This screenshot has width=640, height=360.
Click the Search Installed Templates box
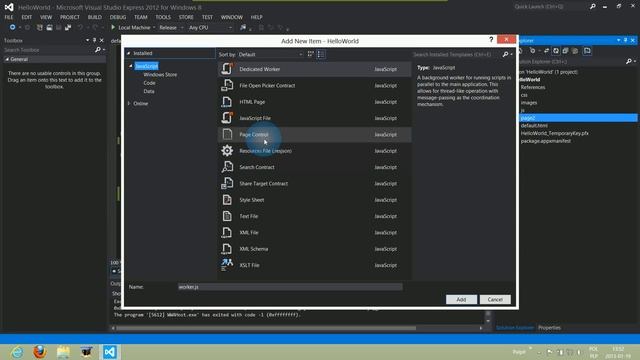pos(456,54)
